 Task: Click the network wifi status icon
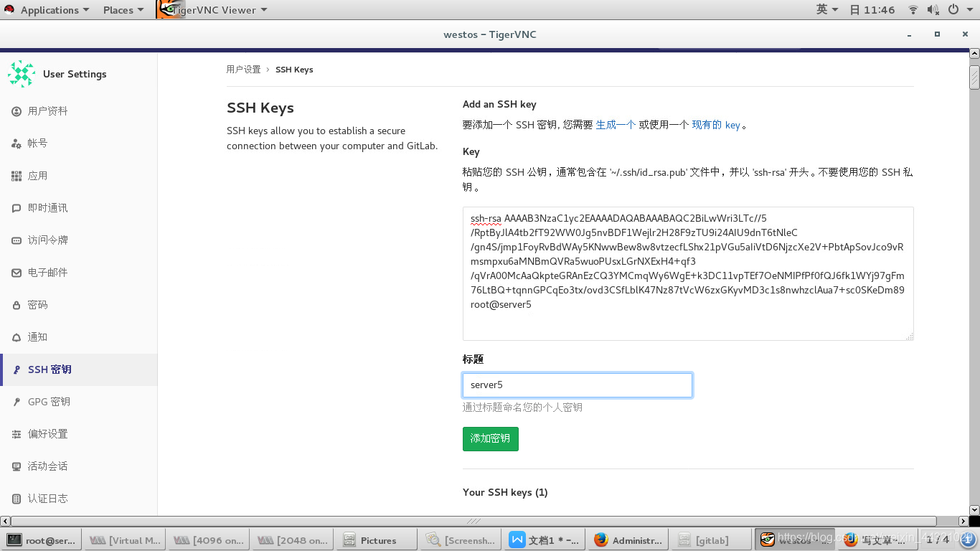[913, 10]
